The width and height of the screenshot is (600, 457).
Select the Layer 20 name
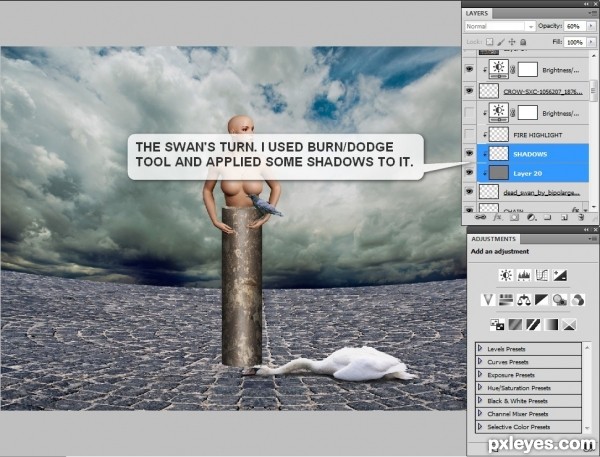tap(528, 173)
